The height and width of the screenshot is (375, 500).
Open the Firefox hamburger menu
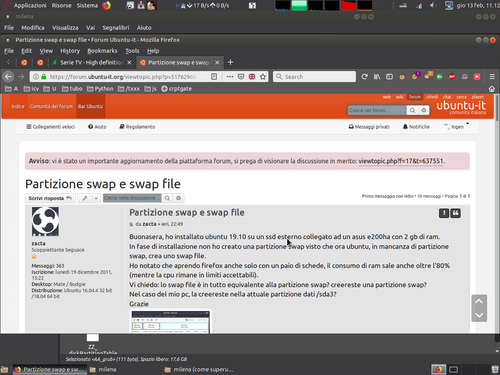pos(492,77)
